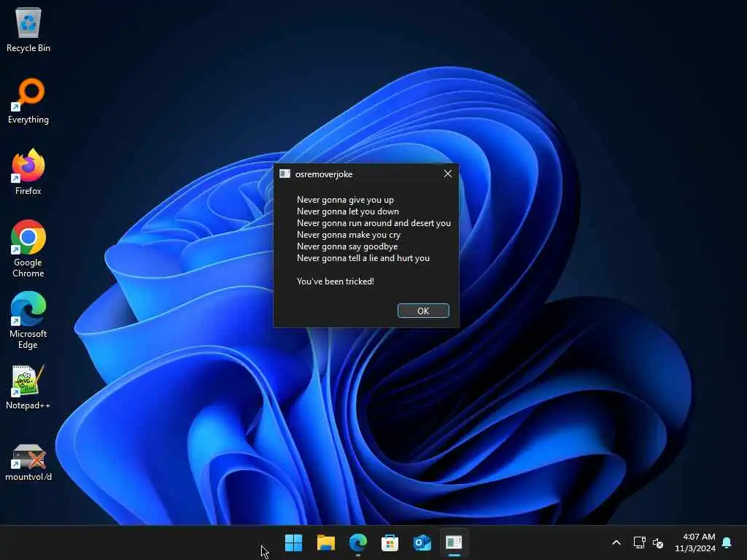Click the muted volume tray icon
Image resolution: width=747 pixels, height=560 pixels.
658,542
